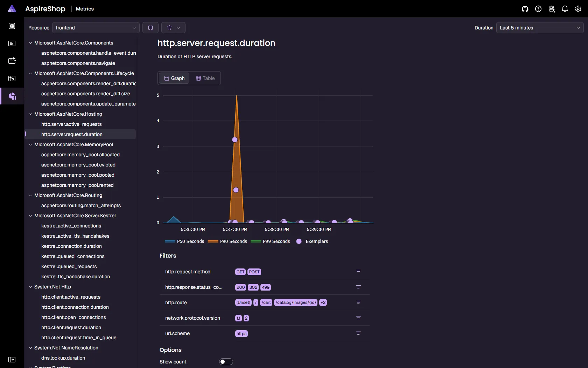Click the trash remove data icon
The width and height of the screenshot is (588, 368).
click(x=169, y=28)
